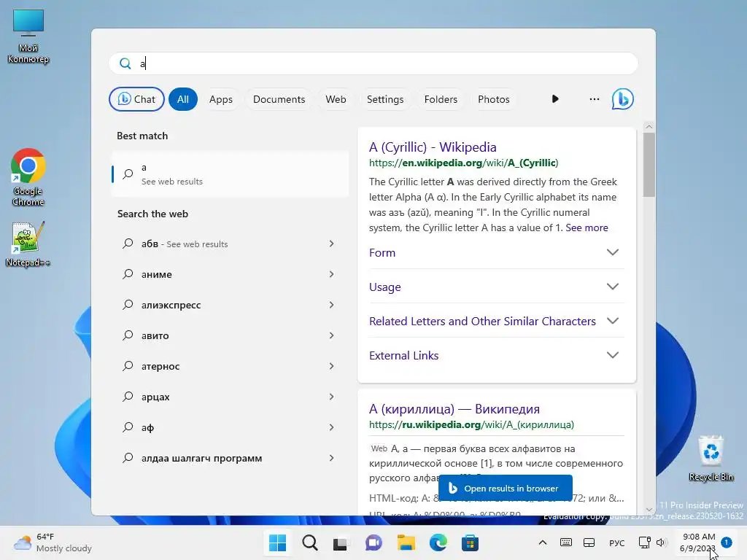
Task: Click the scrollbar up arrow
Action: [x=649, y=127]
